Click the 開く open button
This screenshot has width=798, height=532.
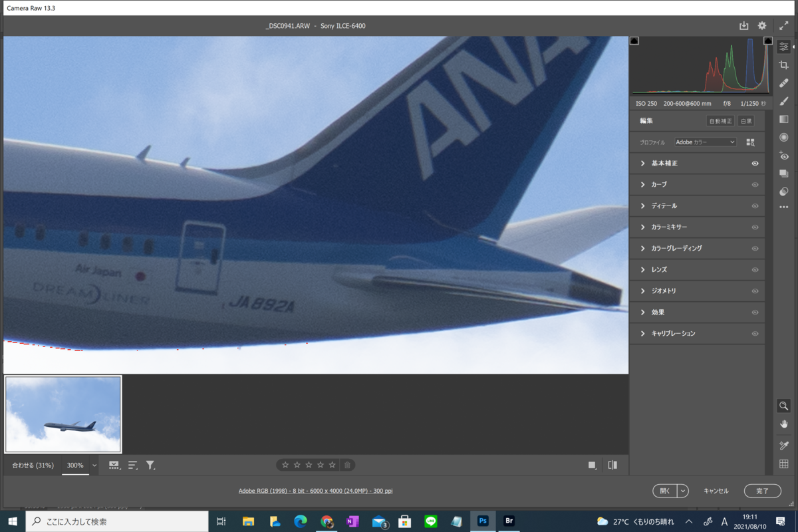pos(665,491)
